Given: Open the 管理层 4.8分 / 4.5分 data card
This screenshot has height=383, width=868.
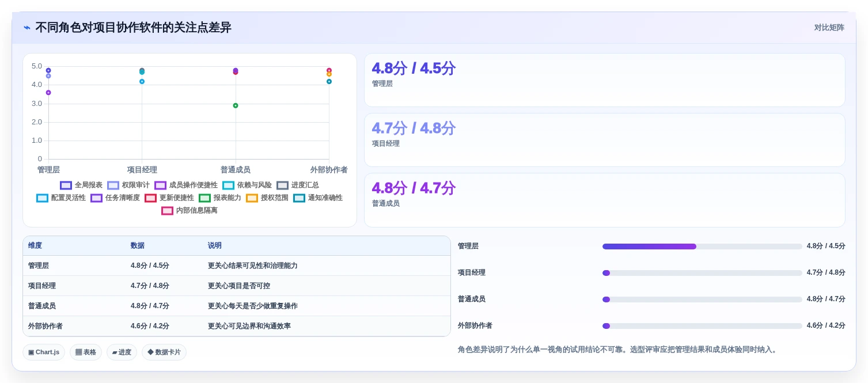Looking at the screenshot, I should pos(605,80).
